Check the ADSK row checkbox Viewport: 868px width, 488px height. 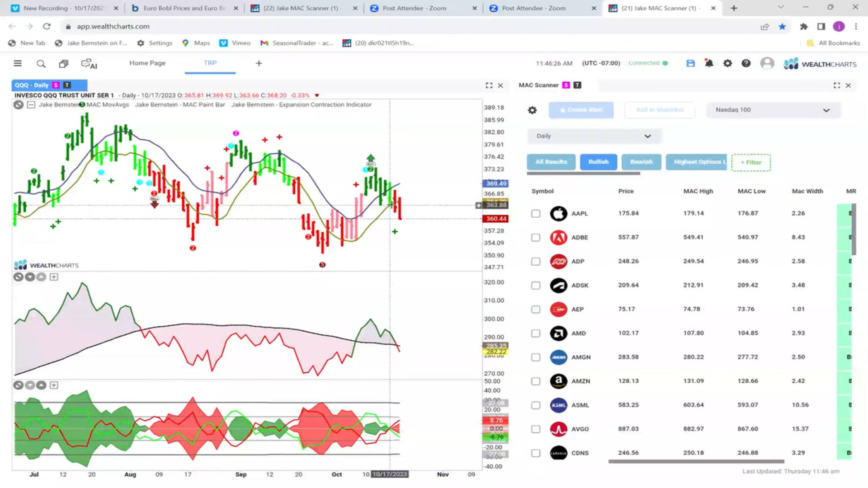tap(536, 286)
